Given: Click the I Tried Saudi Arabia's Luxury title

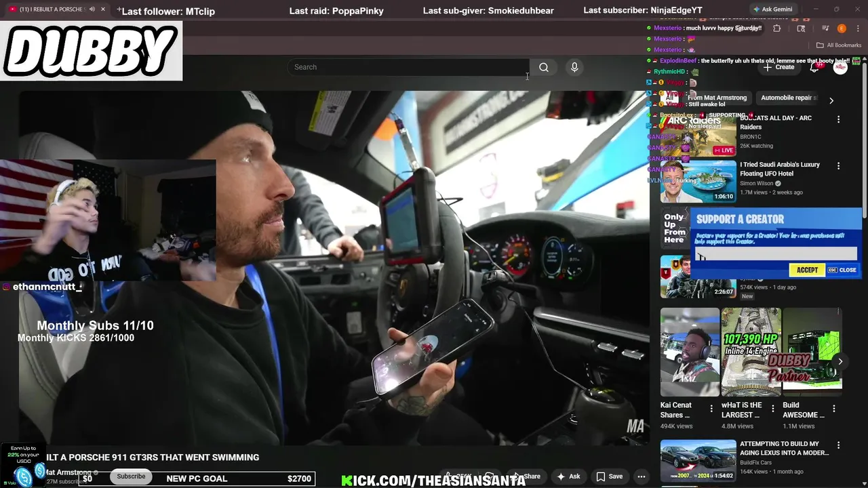Looking at the screenshot, I should tap(780, 169).
